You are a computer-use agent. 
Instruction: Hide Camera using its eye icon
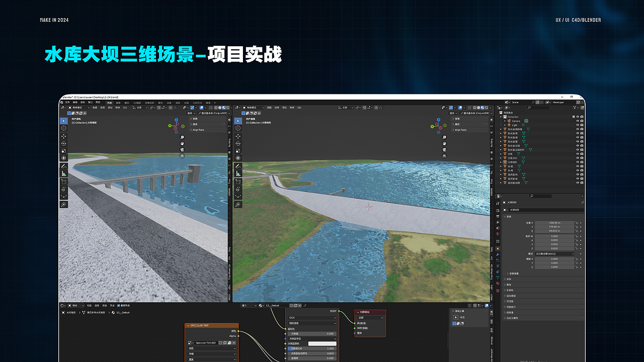[578, 121]
